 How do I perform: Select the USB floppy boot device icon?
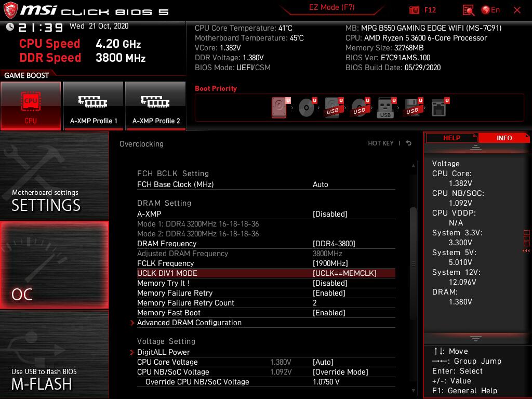click(413, 108)
